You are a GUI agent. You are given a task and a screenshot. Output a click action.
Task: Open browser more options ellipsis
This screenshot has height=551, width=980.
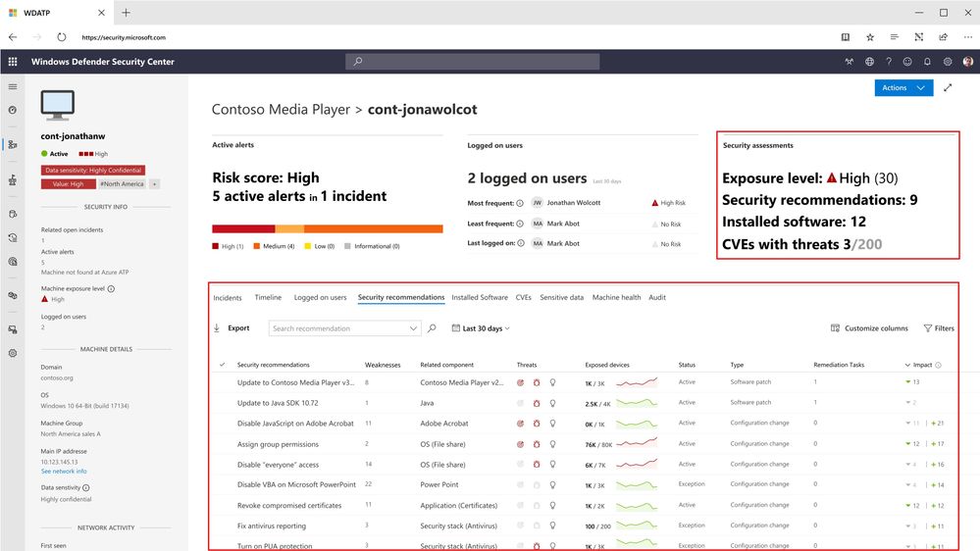[x=967, y=37]
